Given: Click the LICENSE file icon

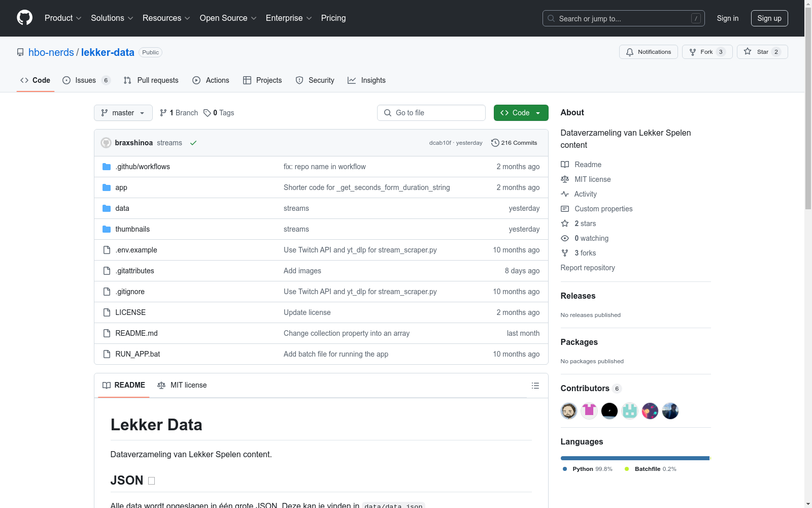Looking at the screenshot, I should point(107,312).
